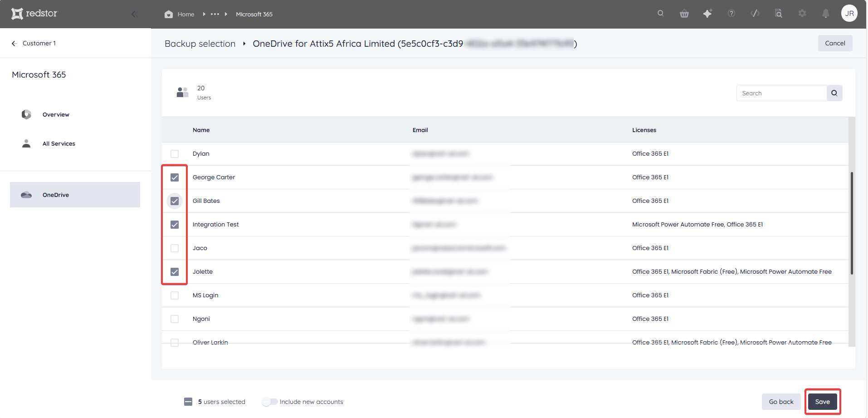Focus the user Search field
Viewport: 868px width, 418px height.
(x=781, y=93)
